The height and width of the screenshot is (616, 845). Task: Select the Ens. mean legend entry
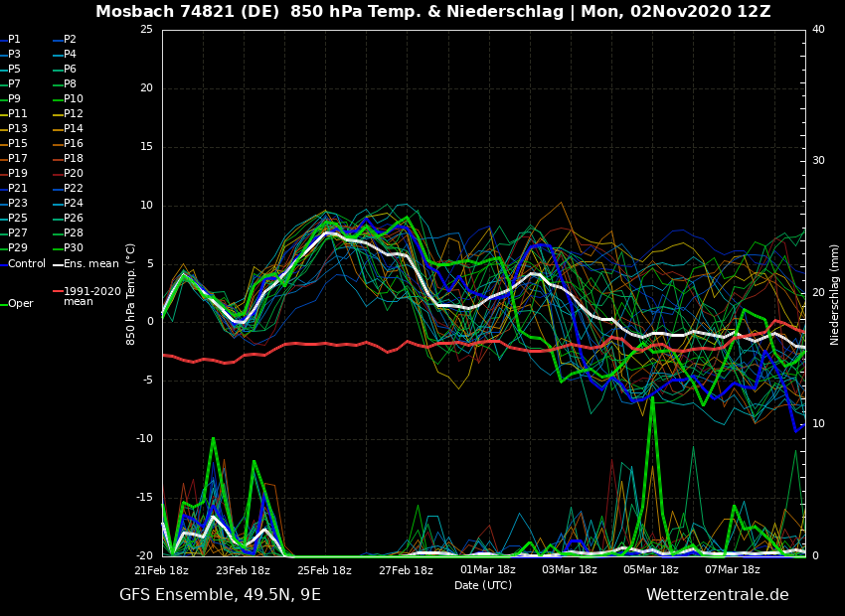coord(90,264)
